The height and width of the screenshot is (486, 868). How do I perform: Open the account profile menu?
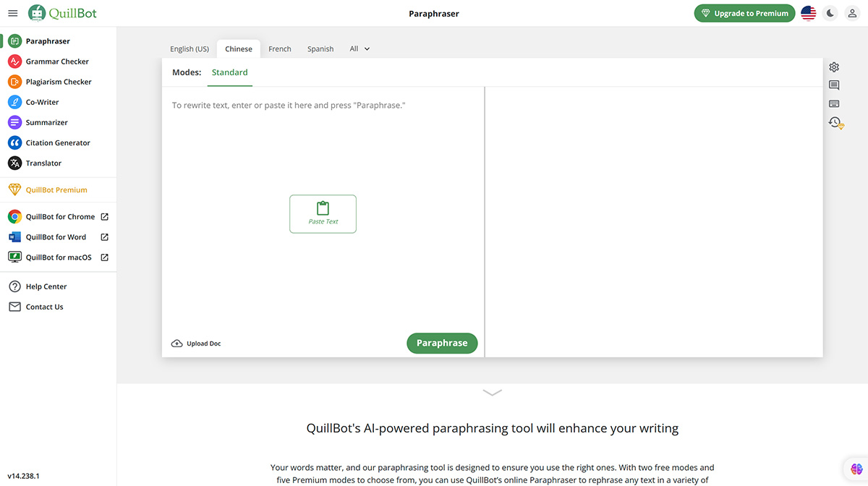[852, 13]
